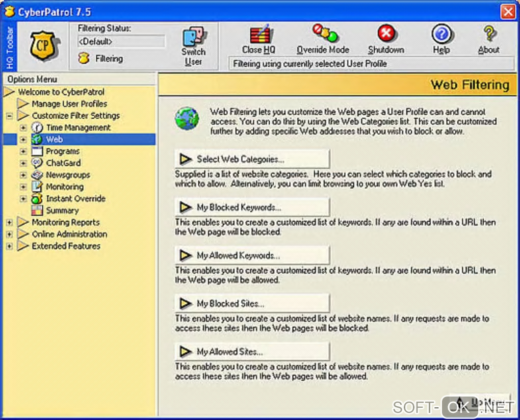Click the filtering profile status message bar
The image size is (520, 420).
(x=372, y=64)
